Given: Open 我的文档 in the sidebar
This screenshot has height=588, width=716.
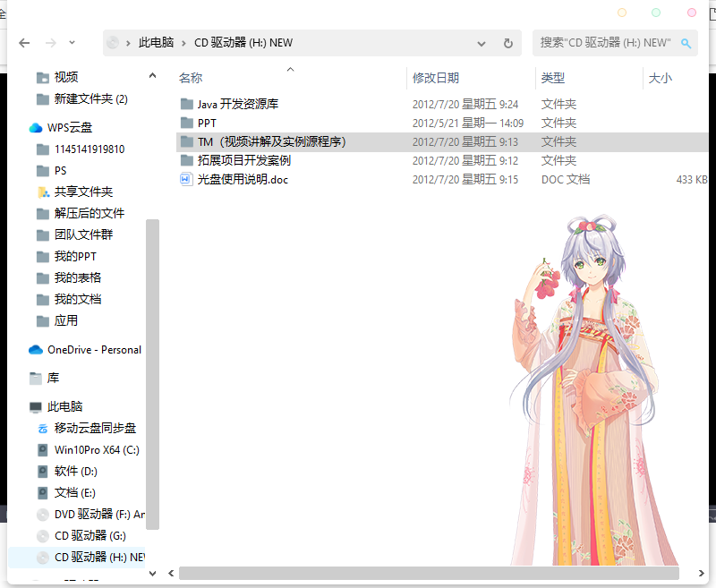Looking at the screenshot, I should coord(78,299).
